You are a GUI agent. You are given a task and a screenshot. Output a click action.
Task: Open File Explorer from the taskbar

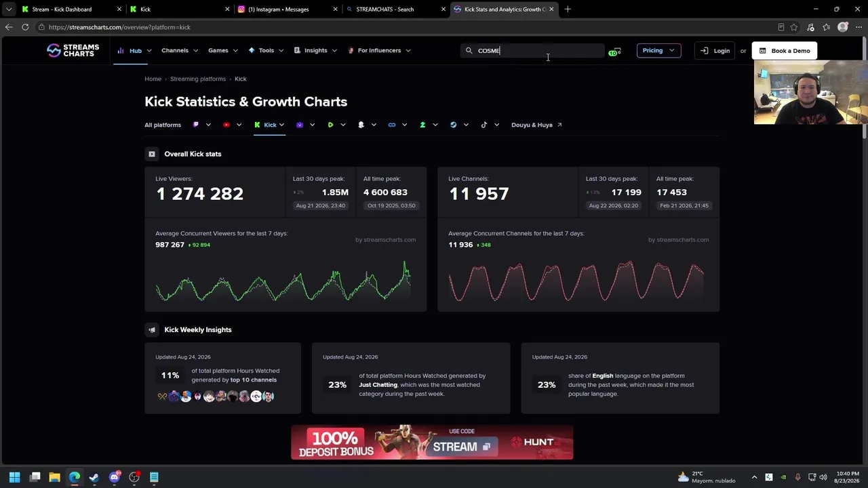click(x=55, y=477)
